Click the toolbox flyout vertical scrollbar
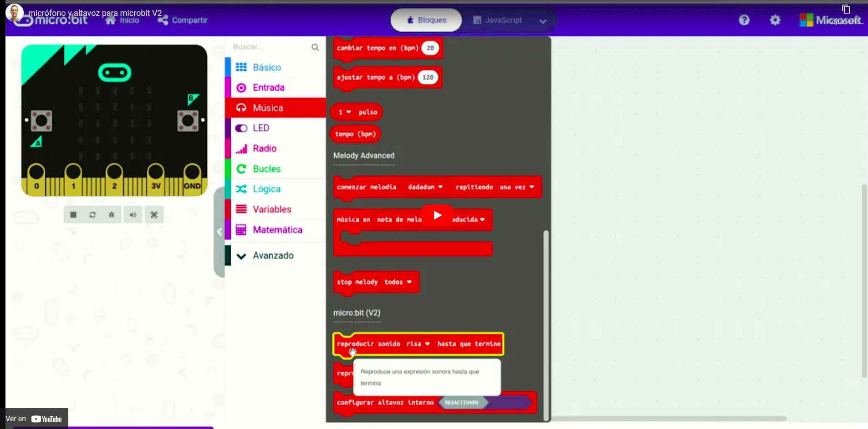This screenshot has height=429, width=868. coord(546,318)
